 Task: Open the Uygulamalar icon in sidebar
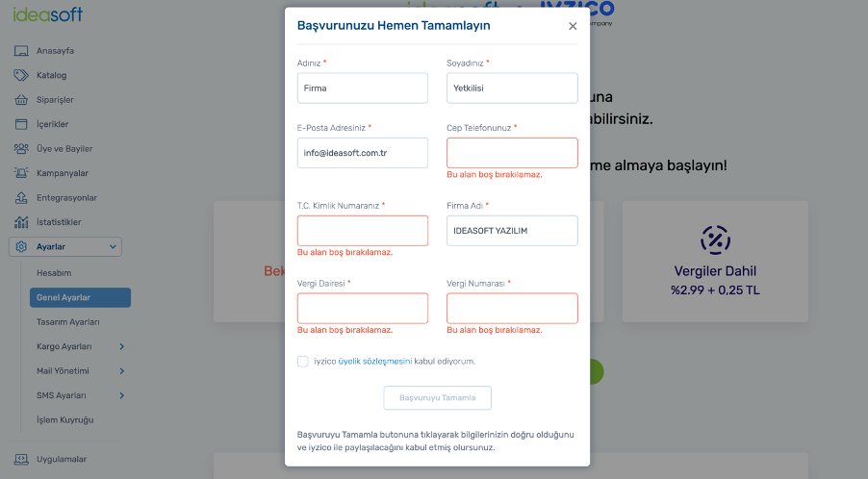[x=21, y=459]
